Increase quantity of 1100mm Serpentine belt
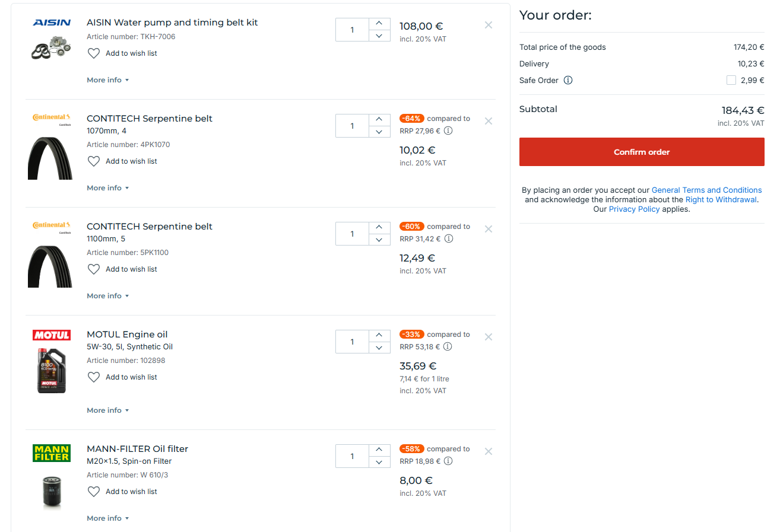This screenshot has height=532, width=780. click(x=379, y=228)
